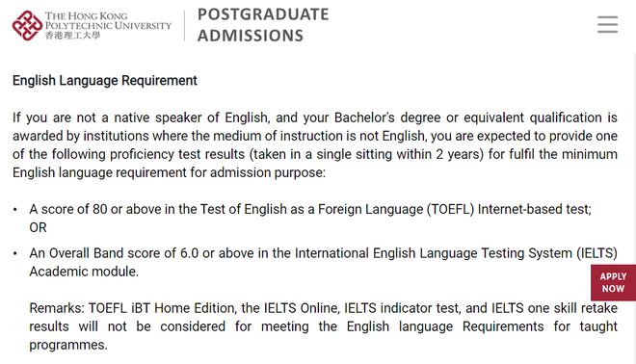Click the TOEFL score requirement line
The image size is (636, 364).
point(310,209)
